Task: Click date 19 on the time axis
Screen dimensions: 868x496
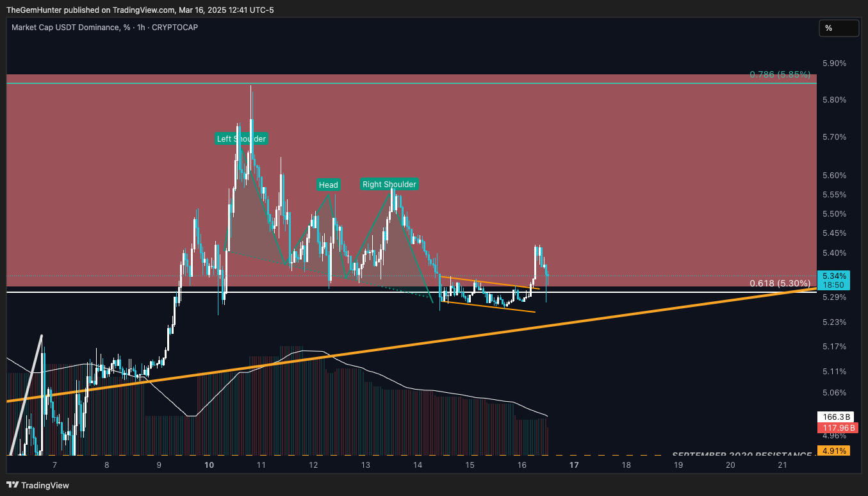Action: (x=678, y=465)
